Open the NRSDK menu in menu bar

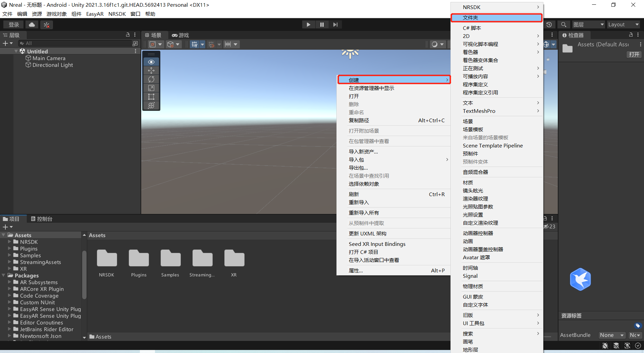pyautogui.click(x=117, y=14)
